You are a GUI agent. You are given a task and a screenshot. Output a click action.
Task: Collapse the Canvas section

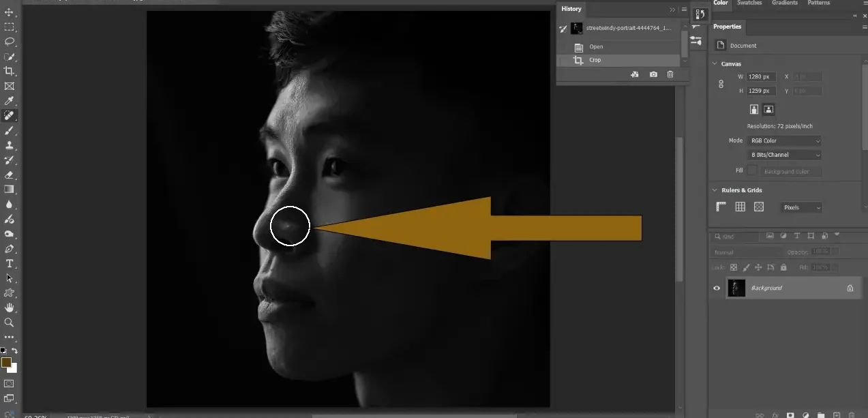(x=715, y=64)
